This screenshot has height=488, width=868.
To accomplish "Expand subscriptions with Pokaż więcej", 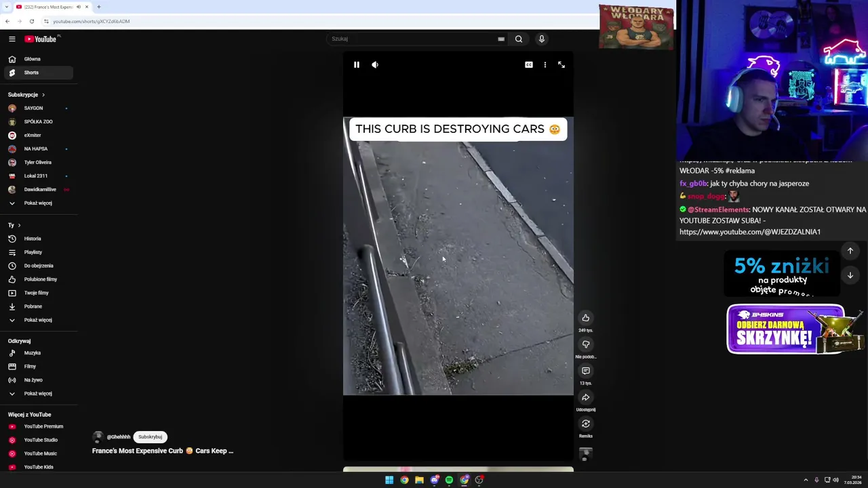I will pyautogui.click(x=38, y=203).
